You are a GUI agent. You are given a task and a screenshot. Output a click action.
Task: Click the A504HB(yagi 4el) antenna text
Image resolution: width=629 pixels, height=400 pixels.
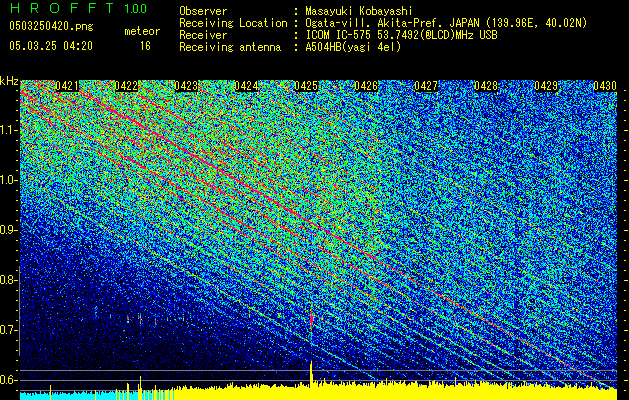(x=353, y=47)
